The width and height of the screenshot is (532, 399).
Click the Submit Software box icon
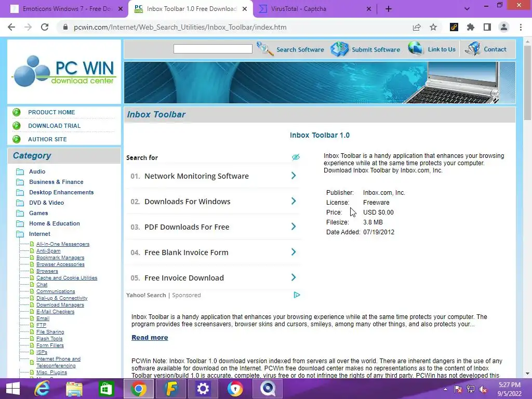340,49
